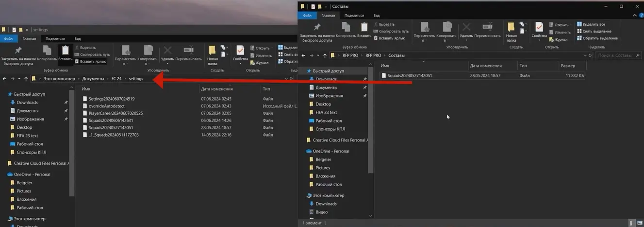Click Документы in settings window address path
The width and height of the screenshot is (644, 227).
(93, 79)
